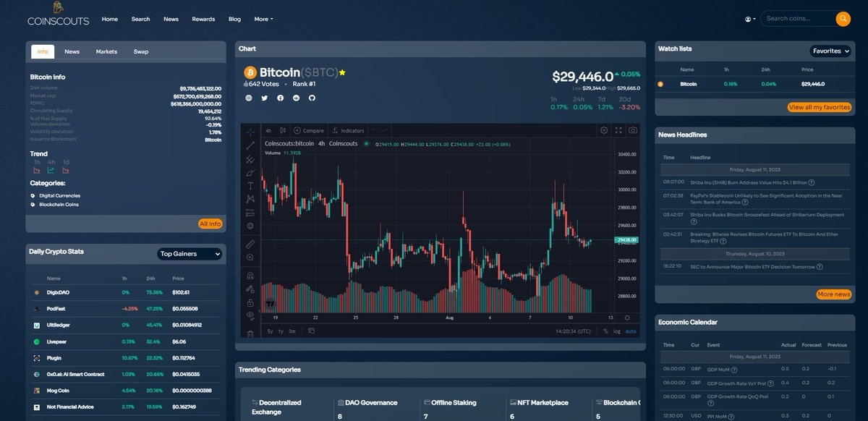Click the Compare symbol button
This screenshot has height=421, width=868.
point(309,131)
